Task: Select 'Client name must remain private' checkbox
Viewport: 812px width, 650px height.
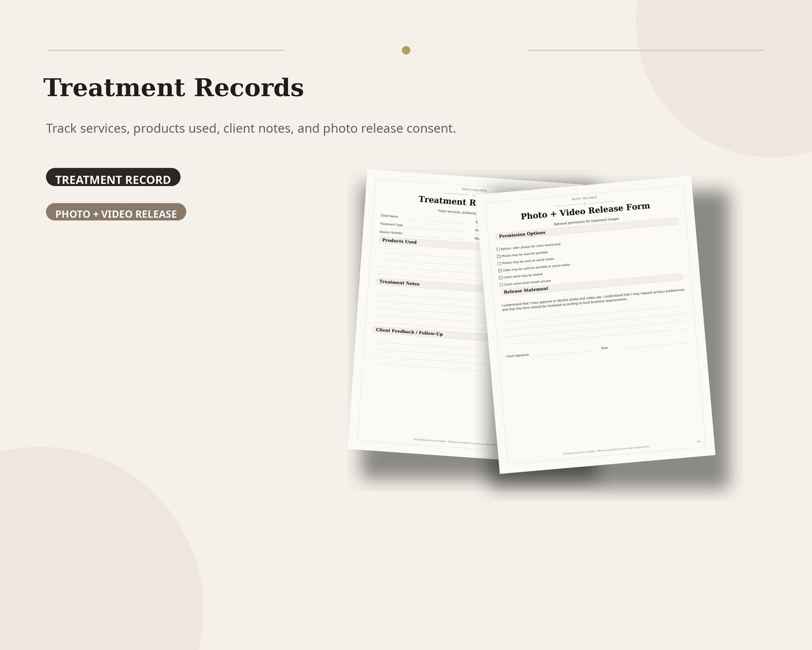Action: tap(501, 285)
